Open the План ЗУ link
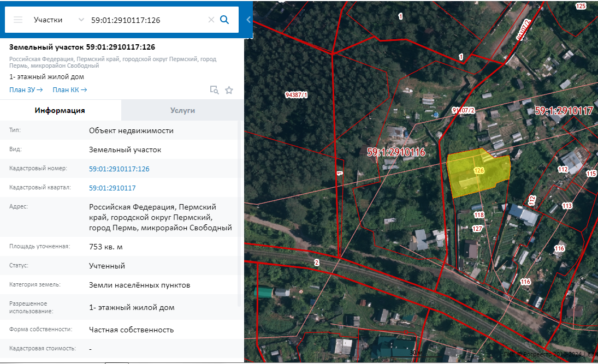The width and height of the screenshot is (598, 364). (26, 90)
